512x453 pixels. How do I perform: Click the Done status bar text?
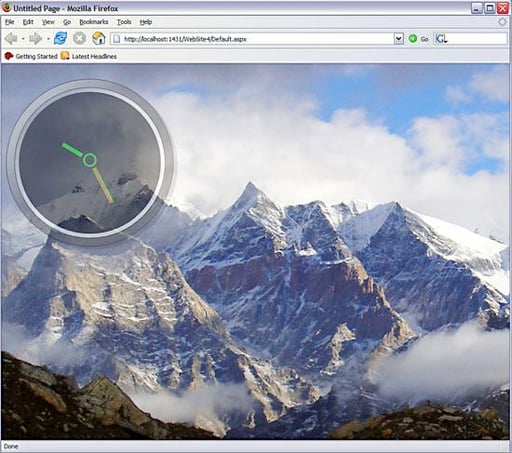coord(11,446)
